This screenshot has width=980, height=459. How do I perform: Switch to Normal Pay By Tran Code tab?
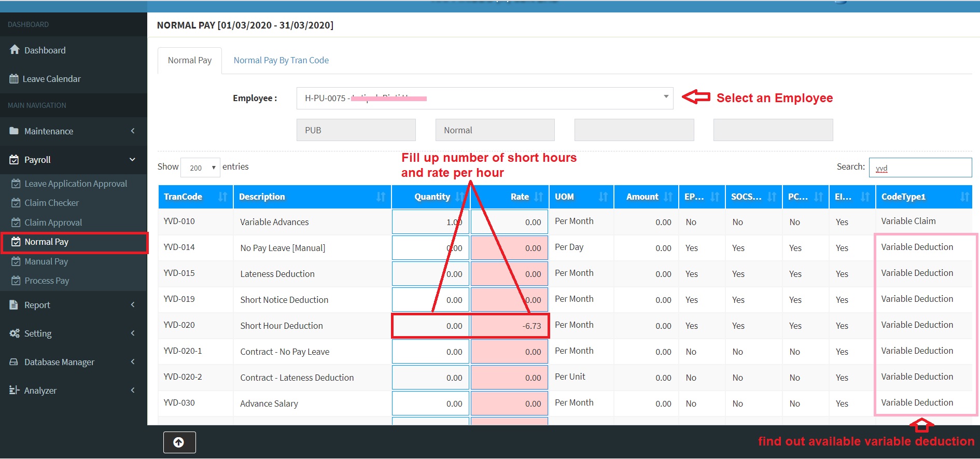pyautogui.click(x=281, y=61)
